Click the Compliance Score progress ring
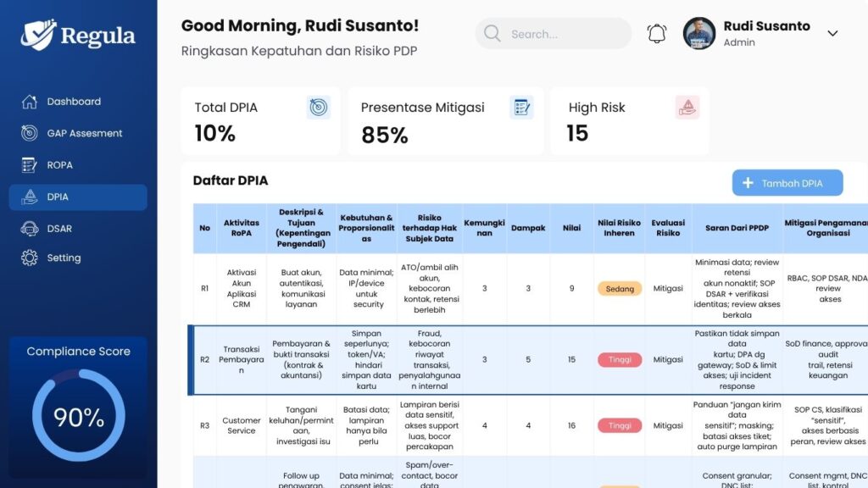The image size is (868, 488). [78, 417]
